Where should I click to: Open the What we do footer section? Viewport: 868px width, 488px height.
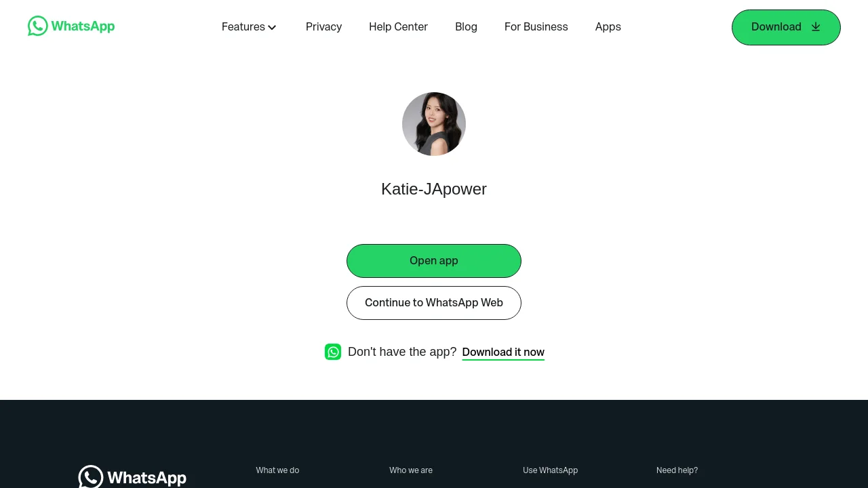click(277, 470)
